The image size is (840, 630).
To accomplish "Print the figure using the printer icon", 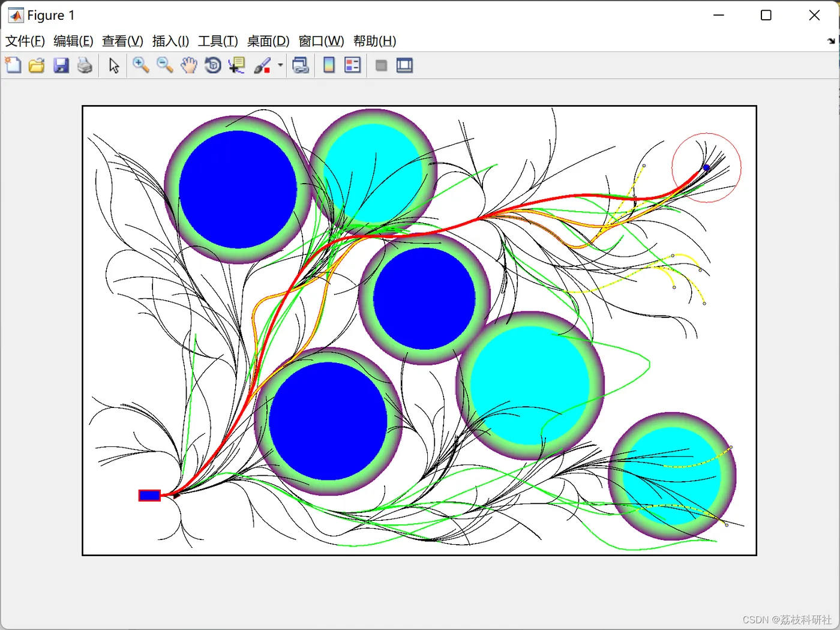I will click(85, 65).
